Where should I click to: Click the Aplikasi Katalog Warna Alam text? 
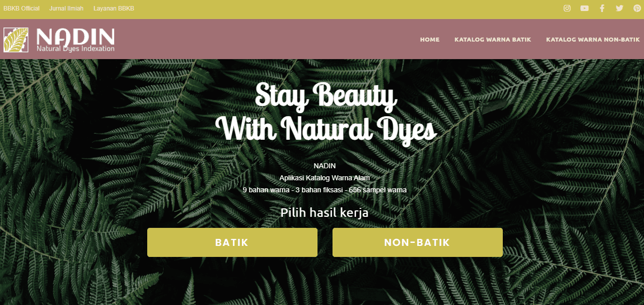325,178
